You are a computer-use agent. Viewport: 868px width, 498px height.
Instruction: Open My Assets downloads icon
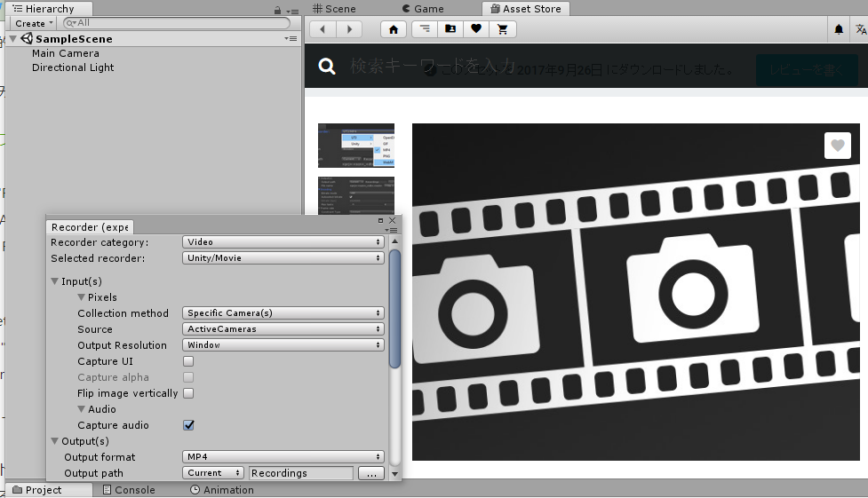click(450, 29)
